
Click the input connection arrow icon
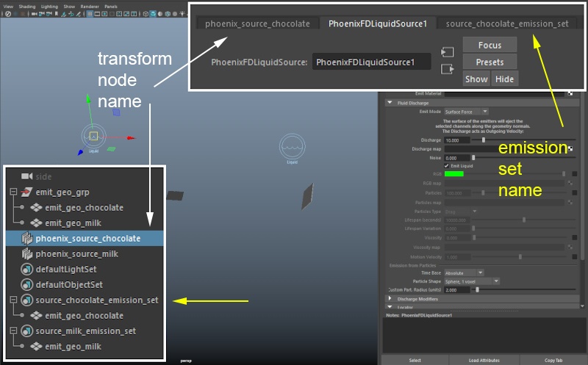click(447, 51)
